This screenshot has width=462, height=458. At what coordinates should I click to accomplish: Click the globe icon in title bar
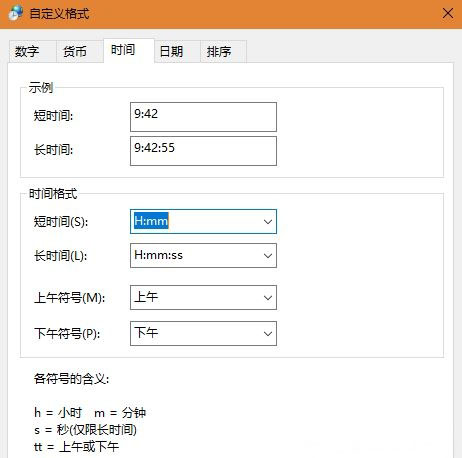click(x=16, y=13)
